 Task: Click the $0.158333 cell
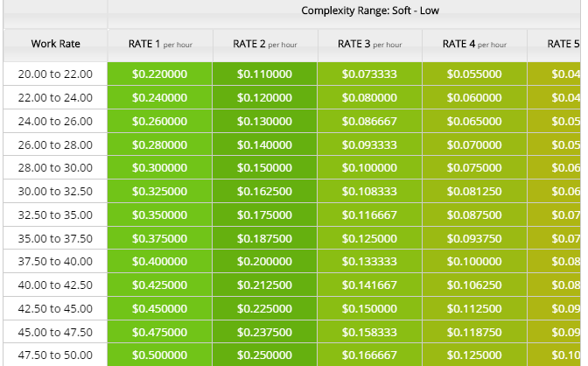(x=370, y=332)
